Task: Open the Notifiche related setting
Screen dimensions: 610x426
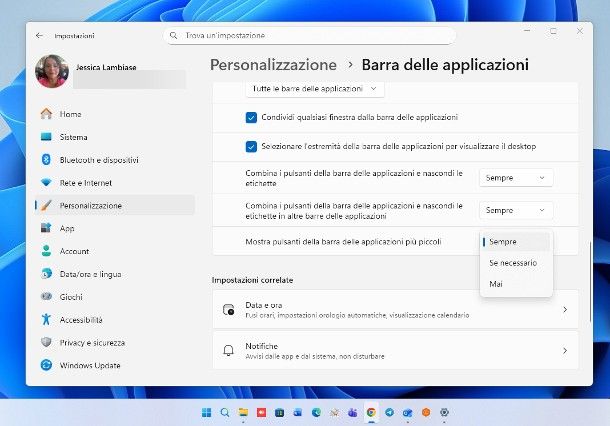Action: click(395, 351)
